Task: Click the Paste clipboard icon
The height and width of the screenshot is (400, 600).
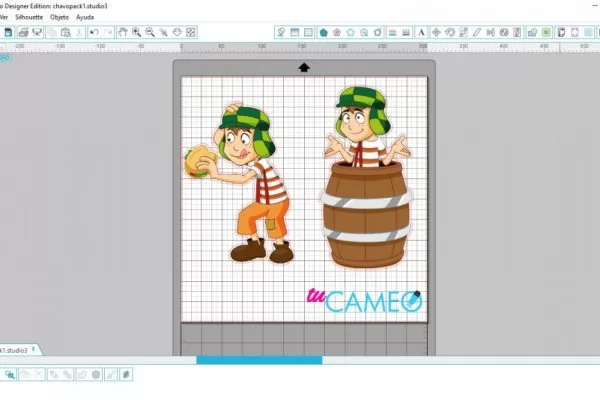Action: pos(66,32)
